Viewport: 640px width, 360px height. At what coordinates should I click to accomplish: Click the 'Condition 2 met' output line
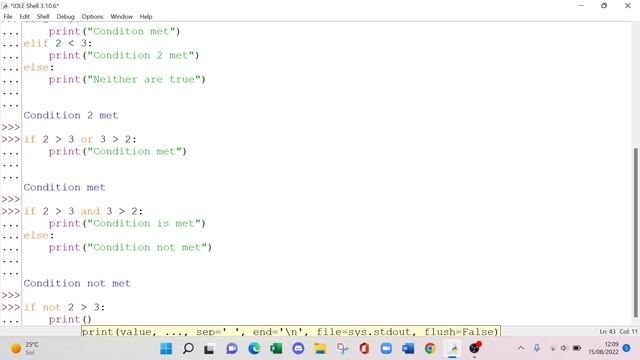click(x=71, y=116)
